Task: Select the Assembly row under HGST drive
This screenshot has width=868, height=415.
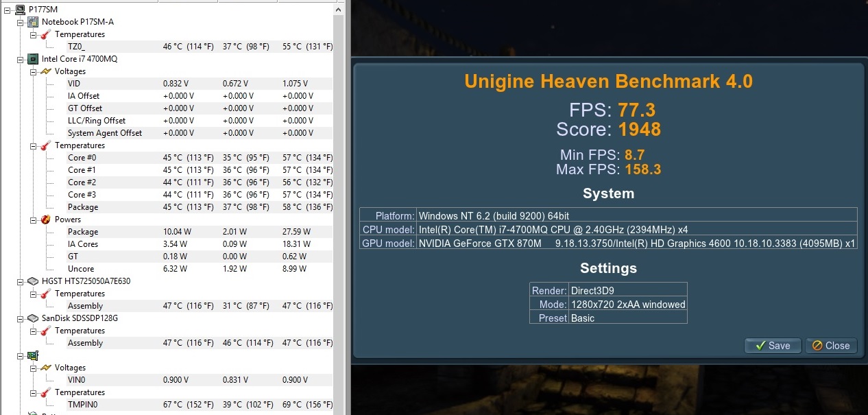Action: click(199, 306)
